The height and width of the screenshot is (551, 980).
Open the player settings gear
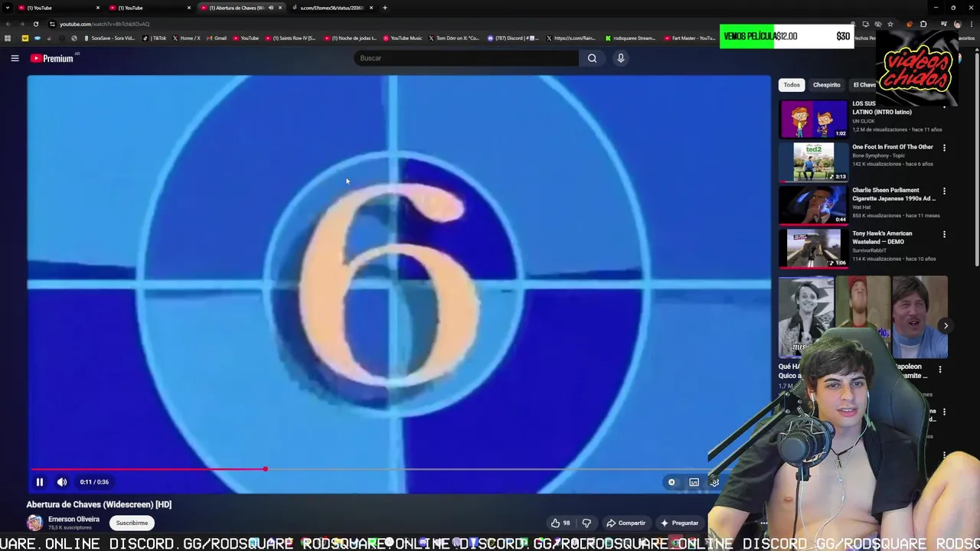714,482
